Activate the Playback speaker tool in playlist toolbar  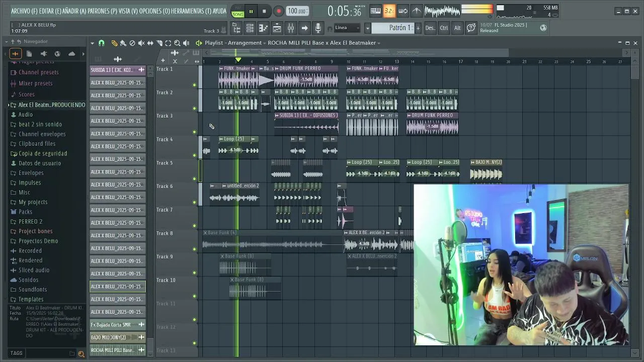point(186,43)
